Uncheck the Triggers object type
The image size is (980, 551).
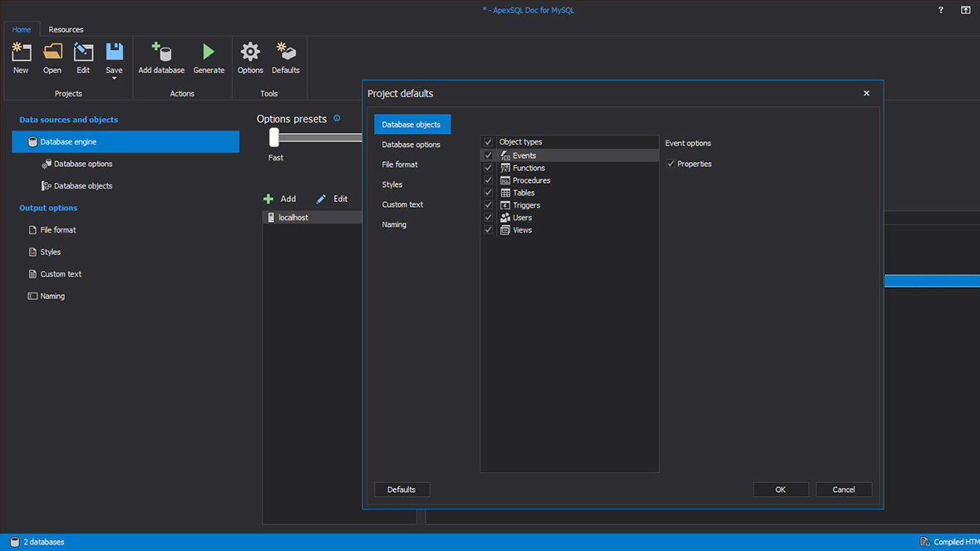click(x=488, y=204)
